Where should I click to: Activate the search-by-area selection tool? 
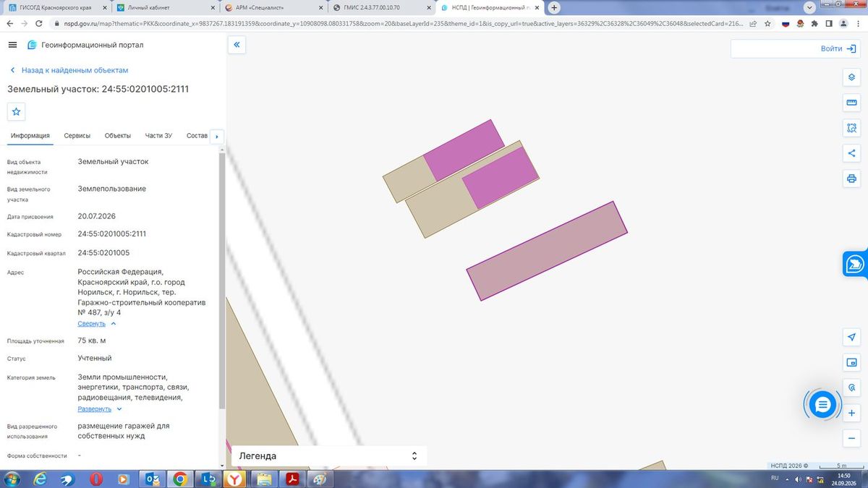[x=851, y=128]
